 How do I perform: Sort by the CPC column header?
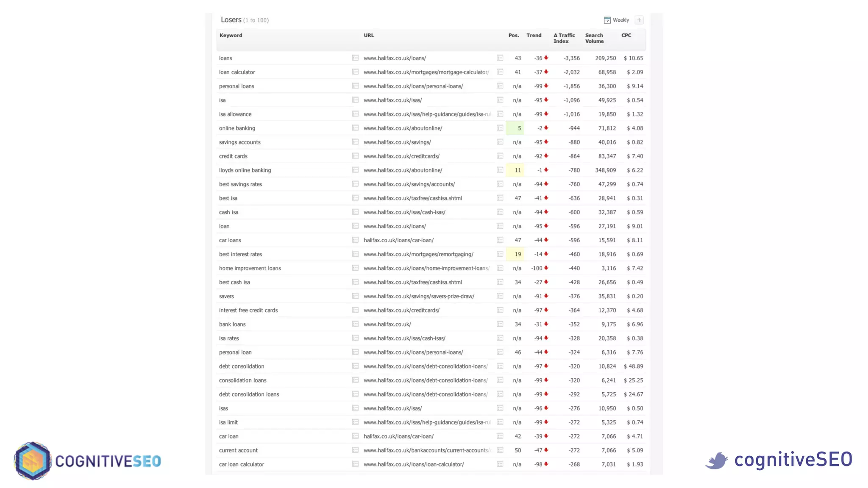coord(626,36)
